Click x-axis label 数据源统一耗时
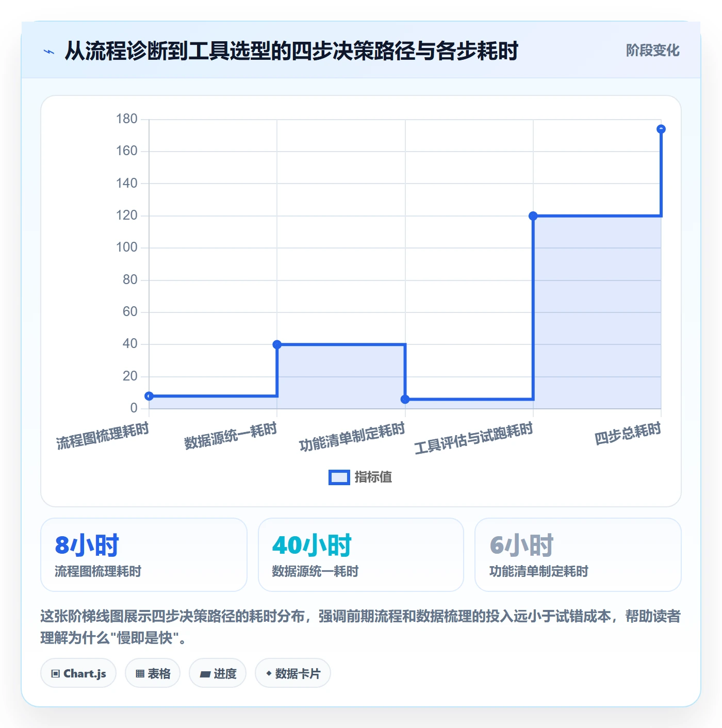The image size is (722, 728). tap(231, 436)
